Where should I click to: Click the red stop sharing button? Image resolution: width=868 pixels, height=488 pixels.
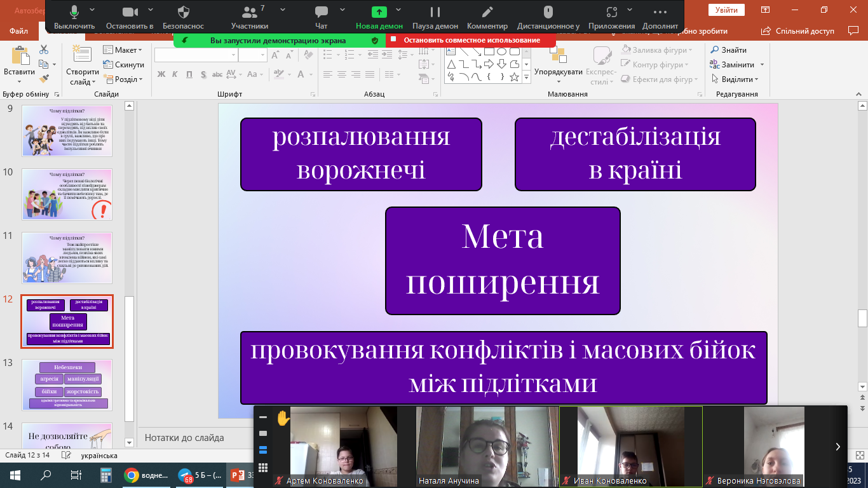point(470,40)
